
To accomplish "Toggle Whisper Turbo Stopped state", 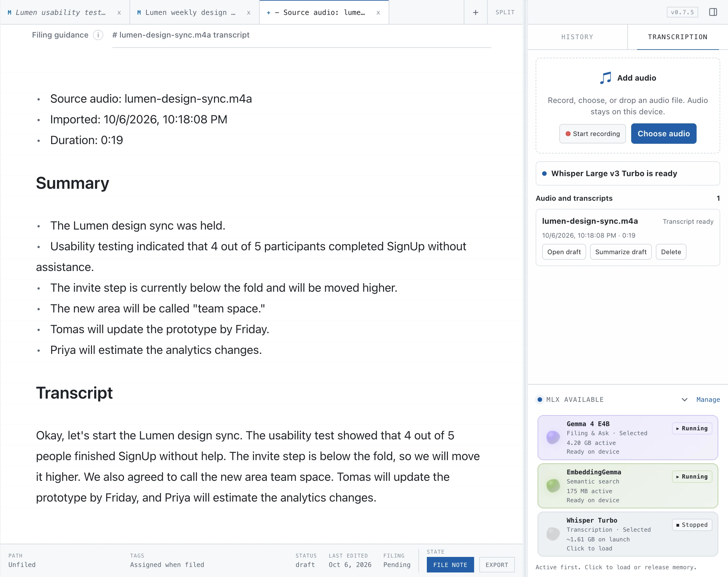I will 692,525.
